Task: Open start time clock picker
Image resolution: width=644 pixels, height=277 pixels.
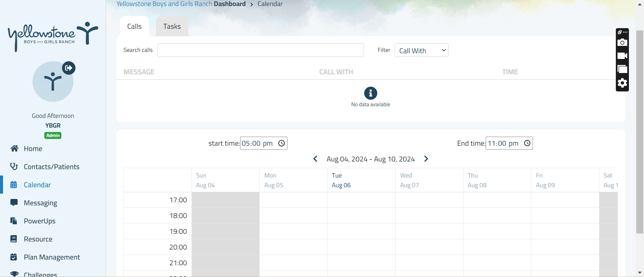Action: [281, 143]
